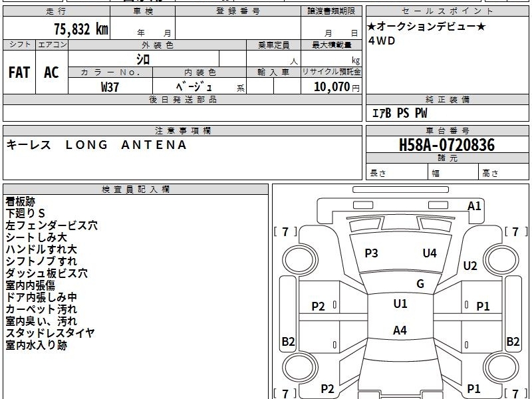
Task: Select inspector note 室内臭い、汚れ
Action: [41, 321]
